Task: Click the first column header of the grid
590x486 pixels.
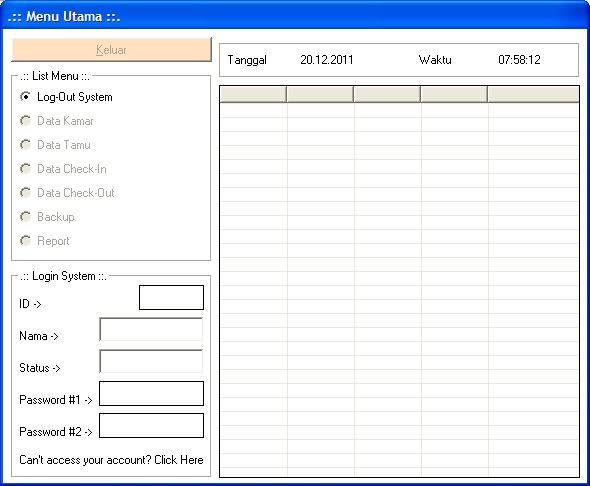Action: 253,94
